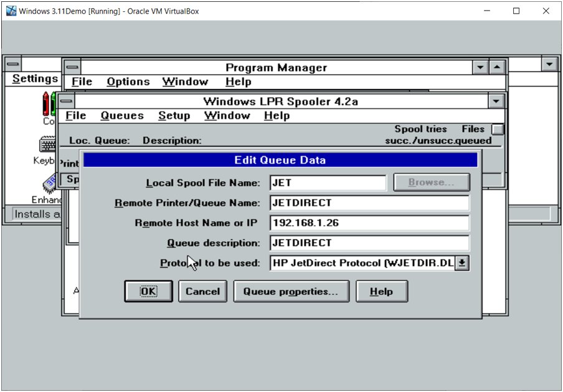This screenshot has width=563, height=392.
Task: Click Windows LPR Spooler title bar
Action: coord(281,101)
